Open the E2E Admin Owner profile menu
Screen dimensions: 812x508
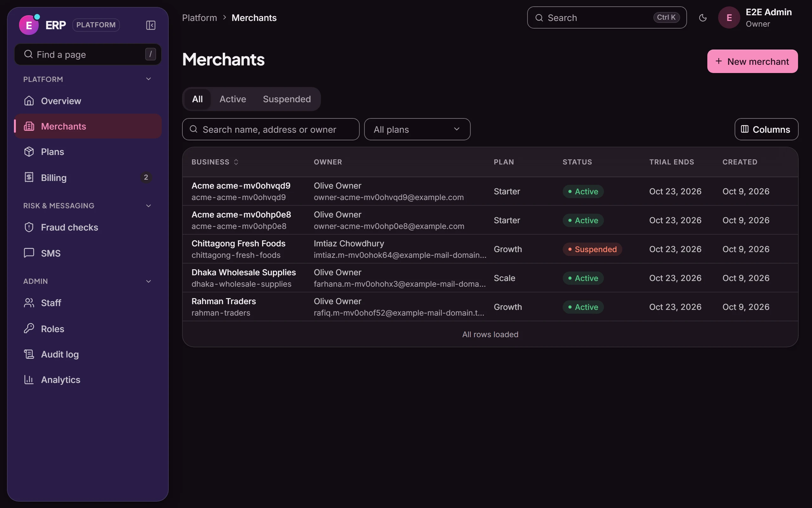pos(756,18)
